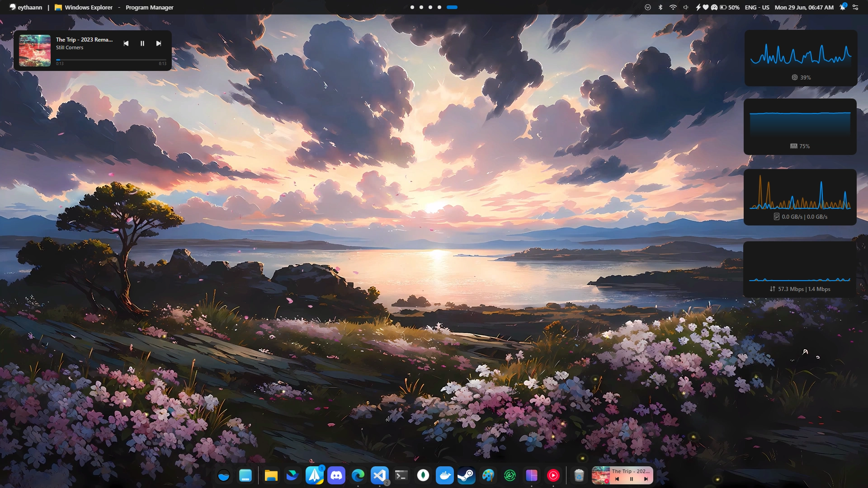
Task: Launch Spark mail app with notification badge
Action: pyautogui.click(x=315, y=475)
